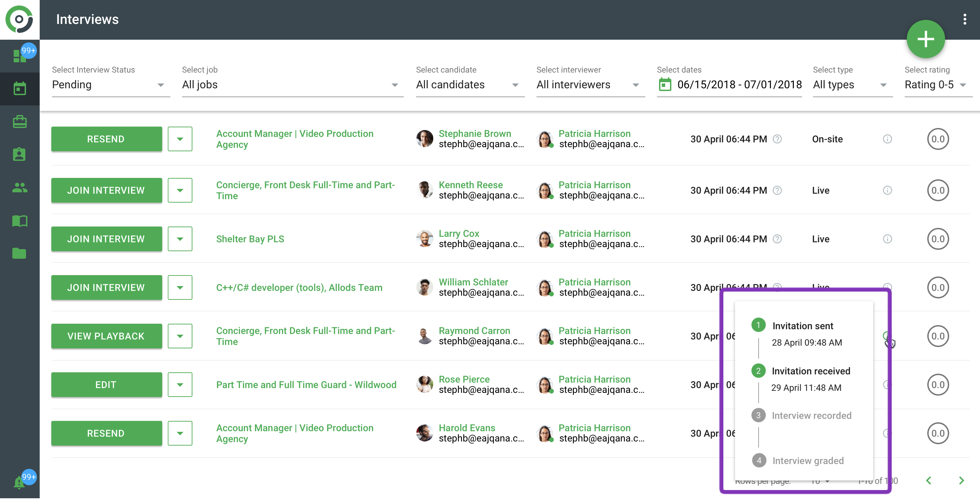
Task: Click the folder icon in the sidebar
Action: pos(19,253)
